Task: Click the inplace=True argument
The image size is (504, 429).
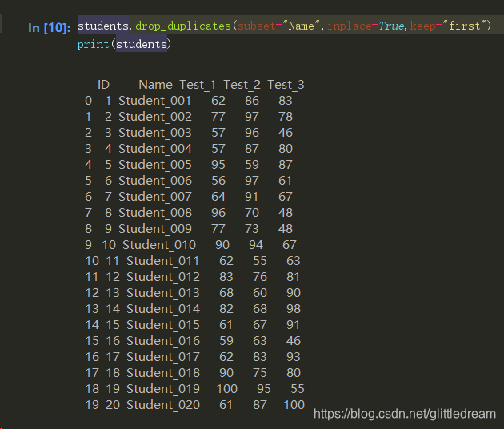Action: pyautogui.click(x=366, y=26)
